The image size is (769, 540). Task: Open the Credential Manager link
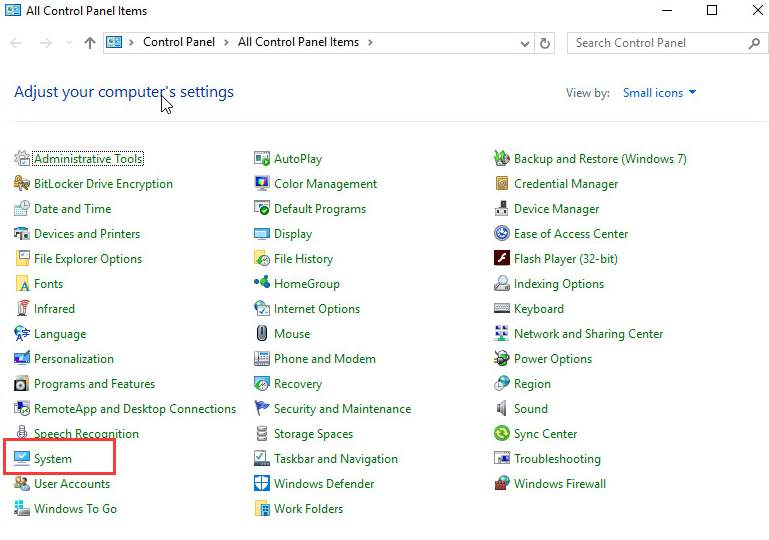click(x=565, y=184)
